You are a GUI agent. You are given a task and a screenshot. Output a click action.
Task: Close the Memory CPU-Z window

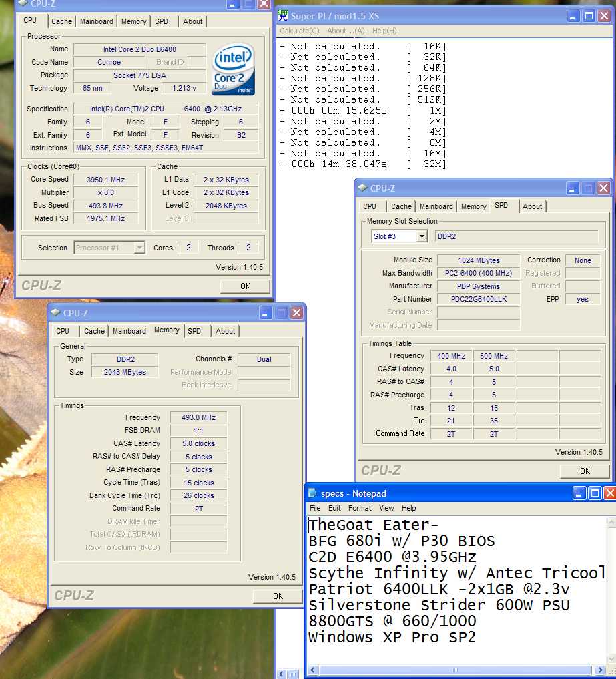(296, 313)
